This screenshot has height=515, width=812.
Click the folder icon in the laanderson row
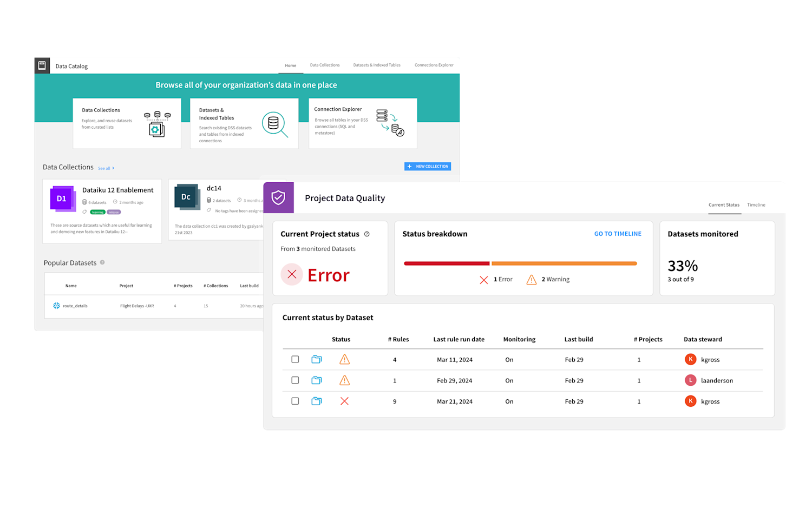click(317, 380)
